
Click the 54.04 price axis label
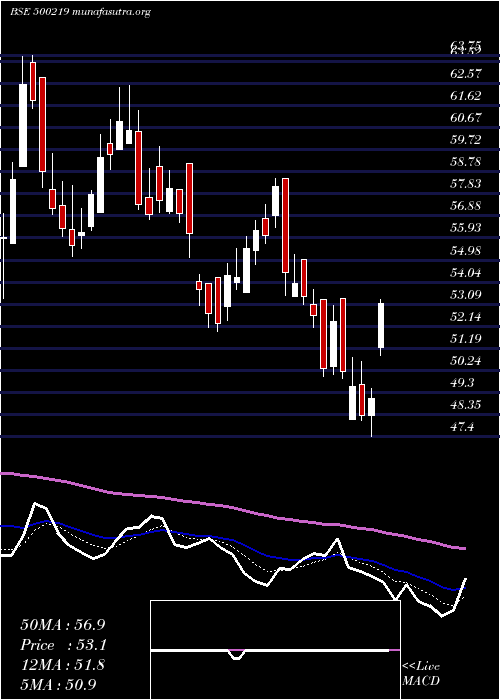pos(466,272)
